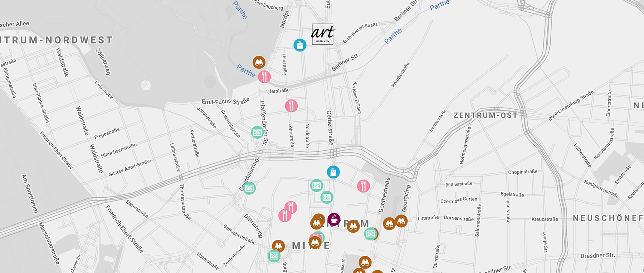644x273 pixels.
Task: Click gallery marker under binoculars left of MITTE
Action: point(274,256)
